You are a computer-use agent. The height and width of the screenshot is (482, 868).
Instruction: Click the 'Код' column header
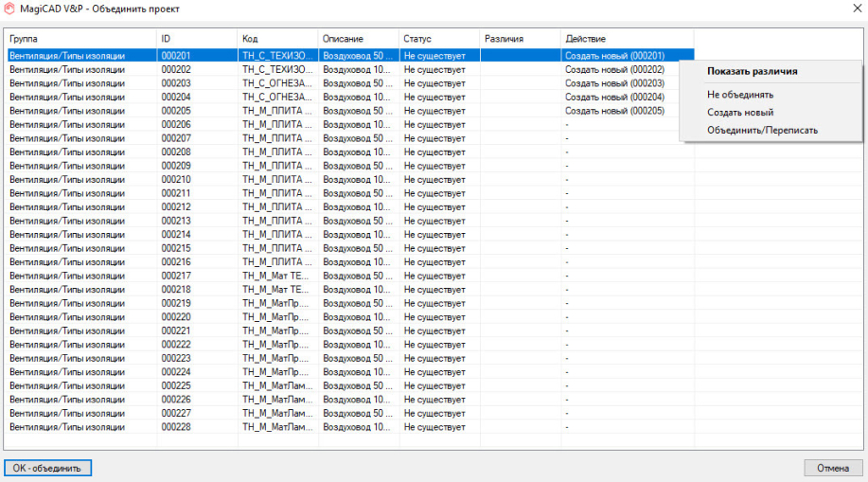pyautogui.click(x=277, y=39)
